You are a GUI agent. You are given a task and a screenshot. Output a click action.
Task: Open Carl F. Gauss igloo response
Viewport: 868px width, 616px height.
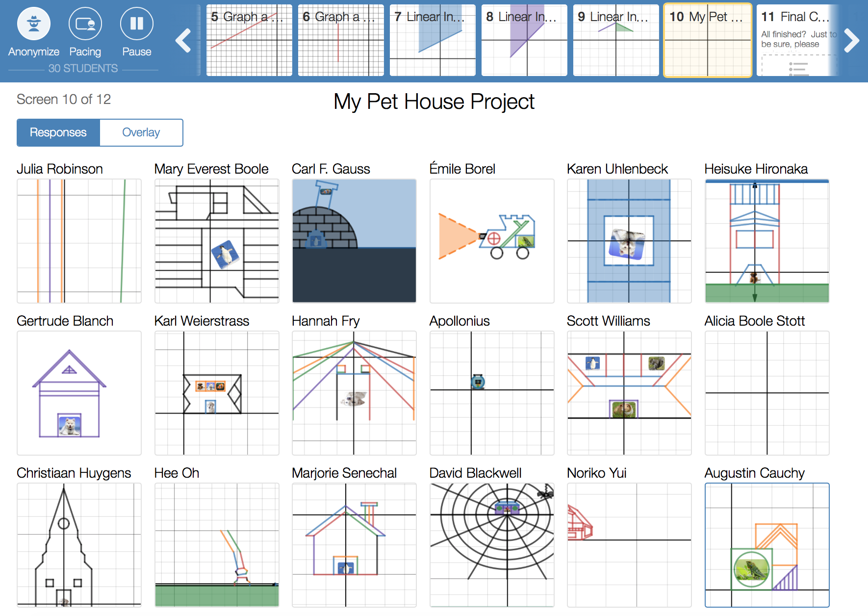click(x=354, y=241)
